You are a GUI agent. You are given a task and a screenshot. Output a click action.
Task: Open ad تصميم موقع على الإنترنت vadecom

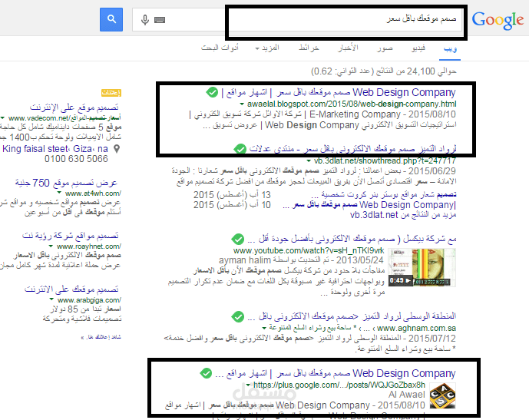click(74, 107)
